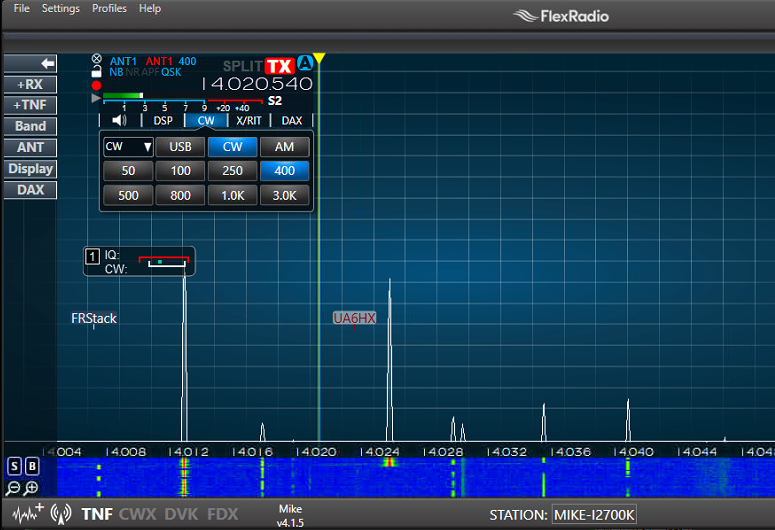Switch to the slice DAX tab
Screen dimensions: 775x530
[x=292, y=121]
